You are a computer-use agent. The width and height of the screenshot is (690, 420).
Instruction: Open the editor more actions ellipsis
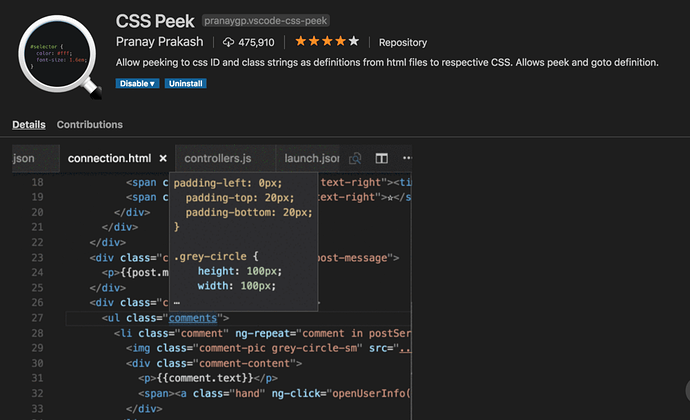pyautogui.click(x=406, y=158)
